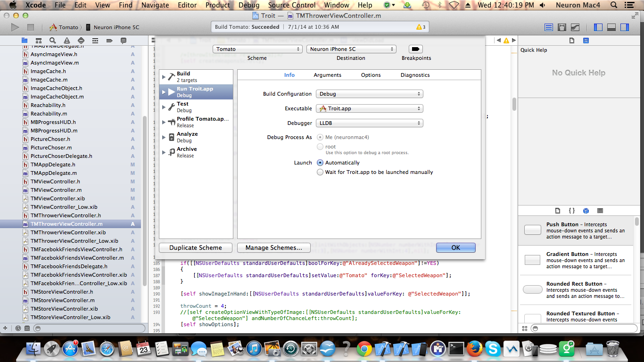The height and width of the screenshot is (362, 644).
Task: Open the Issue navigator warning icon
Action: [67, 41]
